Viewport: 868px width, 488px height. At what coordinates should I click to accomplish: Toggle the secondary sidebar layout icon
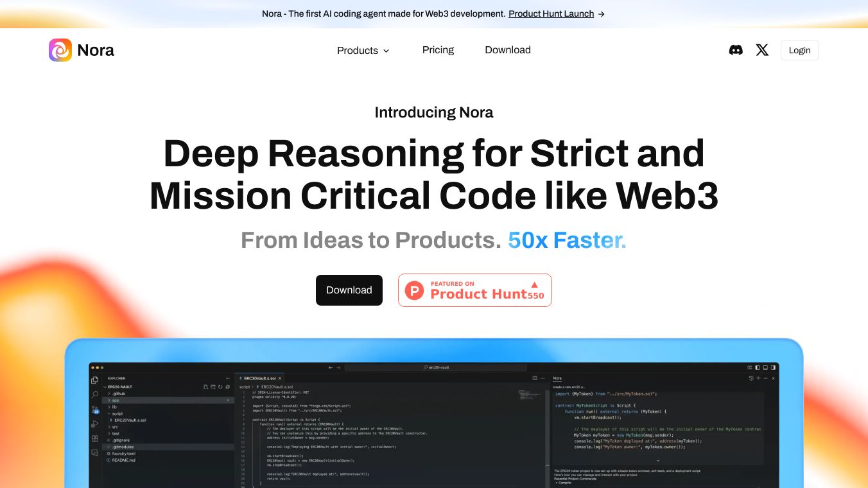[773, 368]
